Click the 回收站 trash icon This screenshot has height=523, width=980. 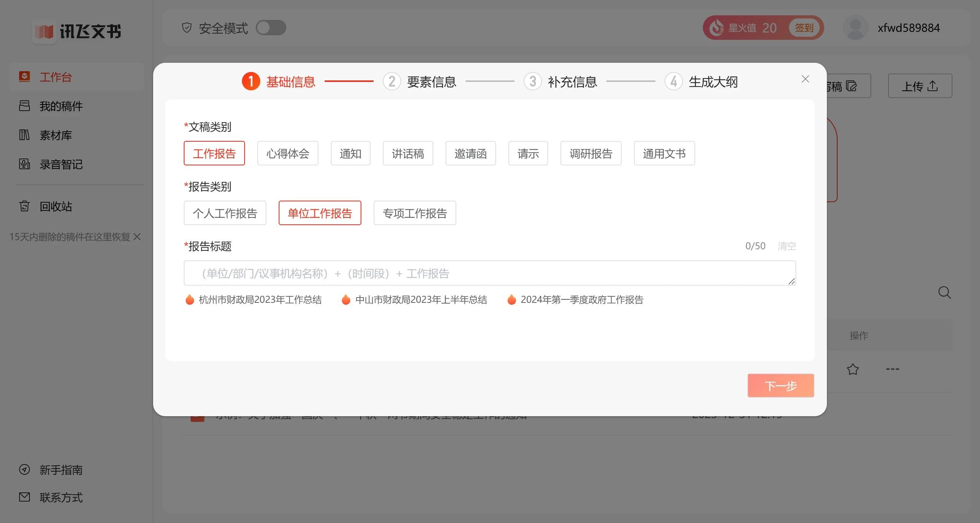pos(24,206)
